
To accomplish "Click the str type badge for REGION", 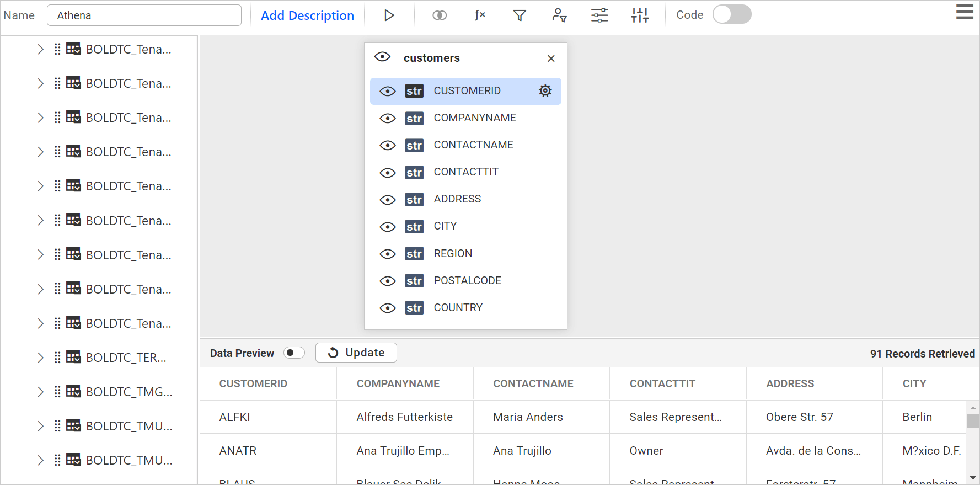I will 414,253.
